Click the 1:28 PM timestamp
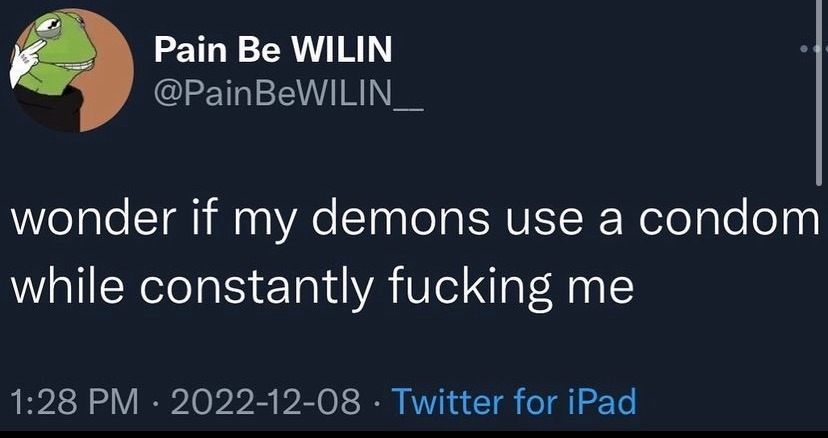828x438 pixels. (x=73, y=402)
